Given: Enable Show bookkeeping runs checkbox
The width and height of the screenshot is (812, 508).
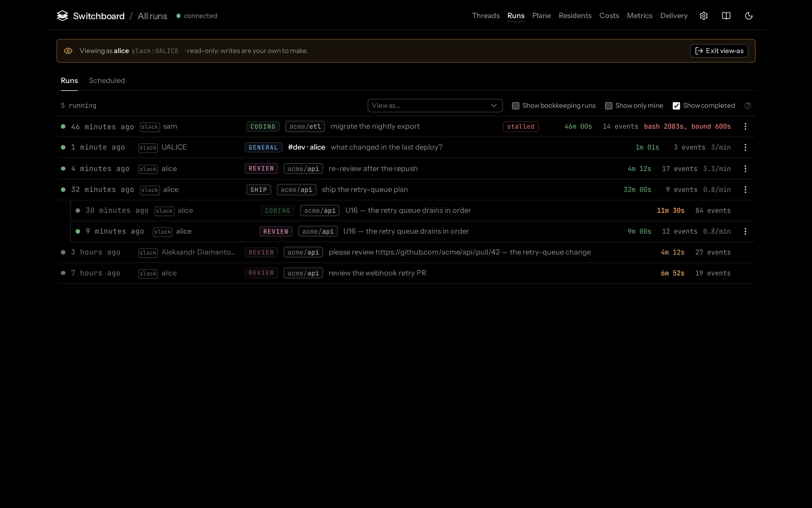Looking at the screenshot, I should point(516,106).
